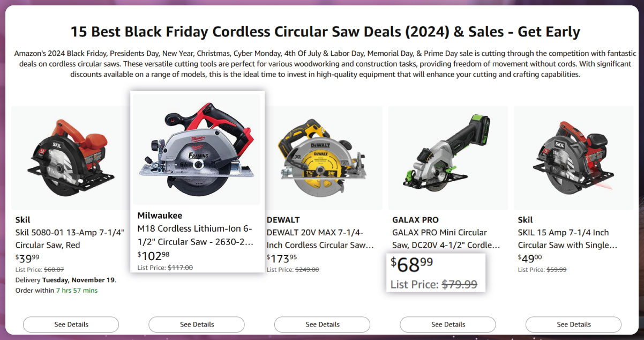Viewport: 644px width, 340px height.
Task: Open DEWALT 20V MAX 7-1/4-Inch title
Action: (x=320, y=239)
